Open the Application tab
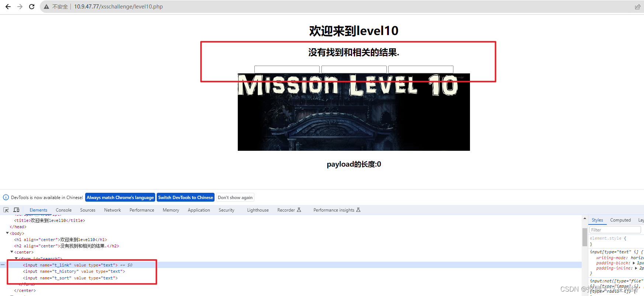The width and height of the screenshot is (644, 296). click(x=199, y=210)
